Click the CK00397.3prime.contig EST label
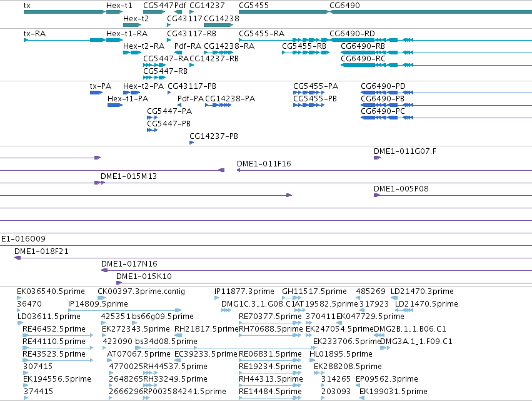The width and height of the screenshot is (532, 401). click(141, 292)
